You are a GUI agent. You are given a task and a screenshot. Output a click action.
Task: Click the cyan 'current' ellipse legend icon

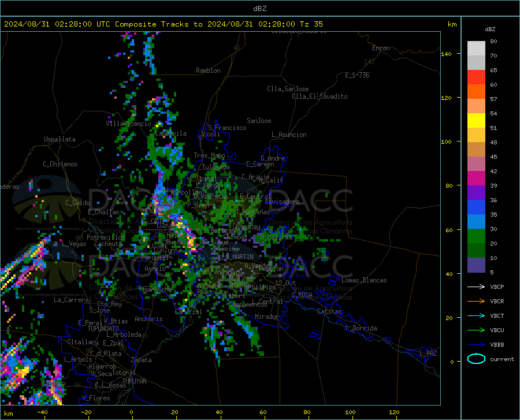(x=476, y=359)
